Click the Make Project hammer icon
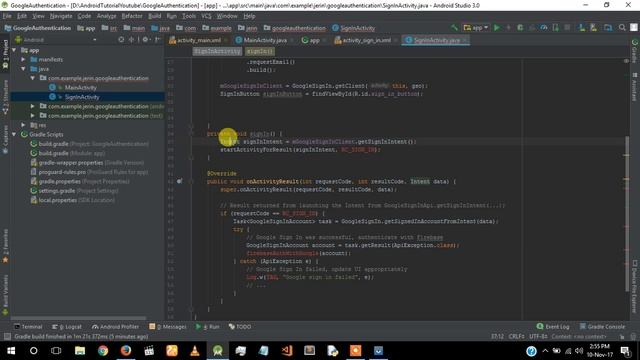640x360 pixels. point(454,28)
